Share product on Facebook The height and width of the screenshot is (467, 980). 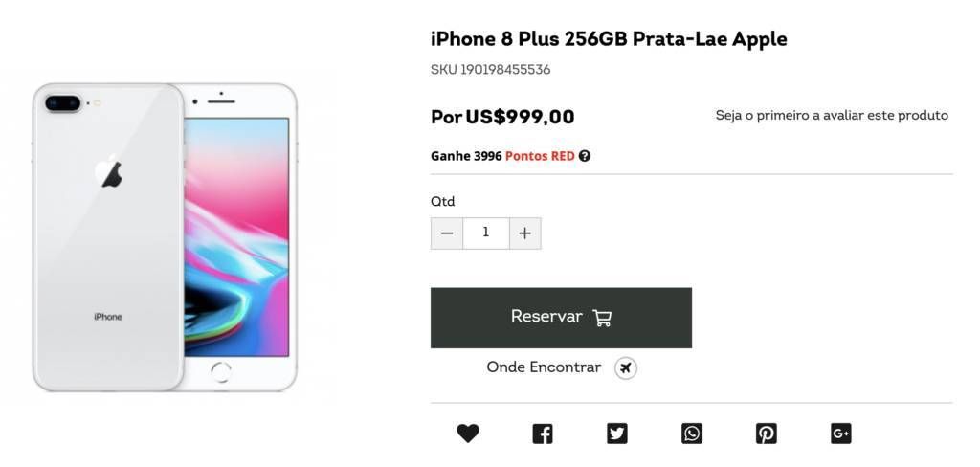click(x=543, y=434)
